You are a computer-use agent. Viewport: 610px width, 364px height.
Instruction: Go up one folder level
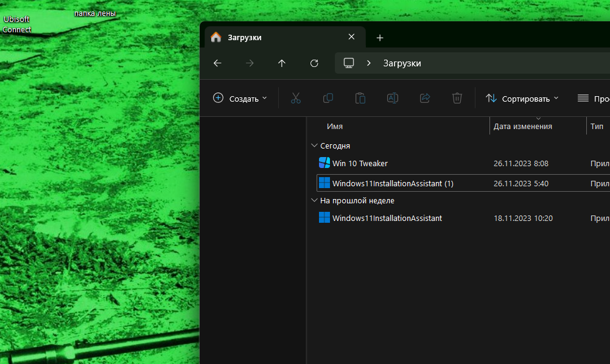pos(282,63)
